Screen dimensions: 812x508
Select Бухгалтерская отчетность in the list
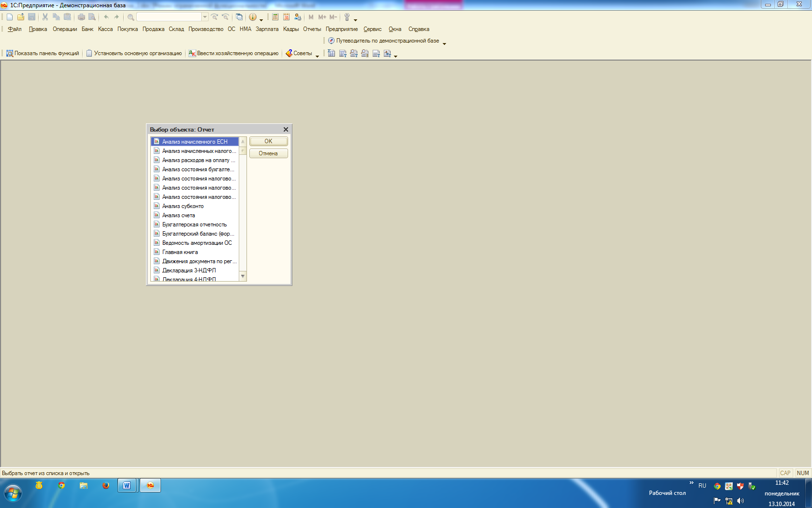195,224
